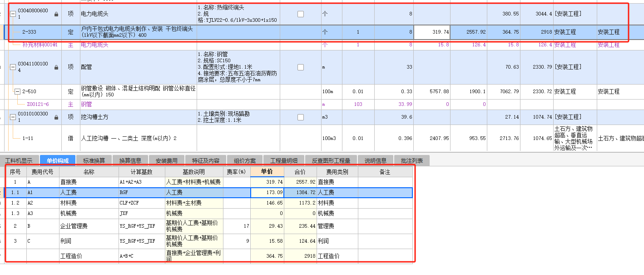This screenshot has width=644, height=275.
Task: Click the 合价 column header
Action: (x=300, y=172)
